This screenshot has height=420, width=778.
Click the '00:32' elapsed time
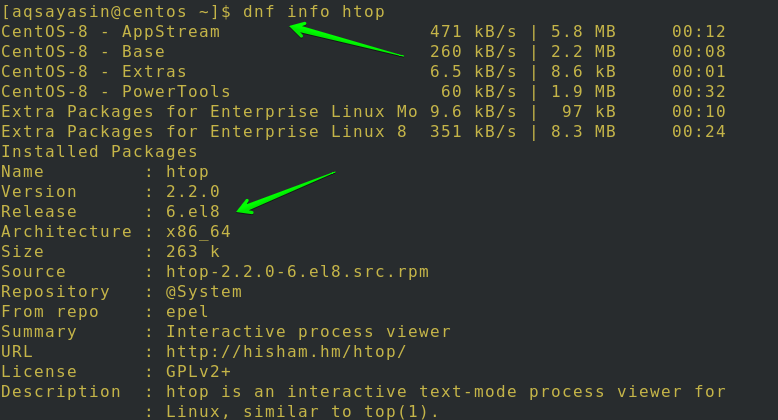[x=699, y=91]
